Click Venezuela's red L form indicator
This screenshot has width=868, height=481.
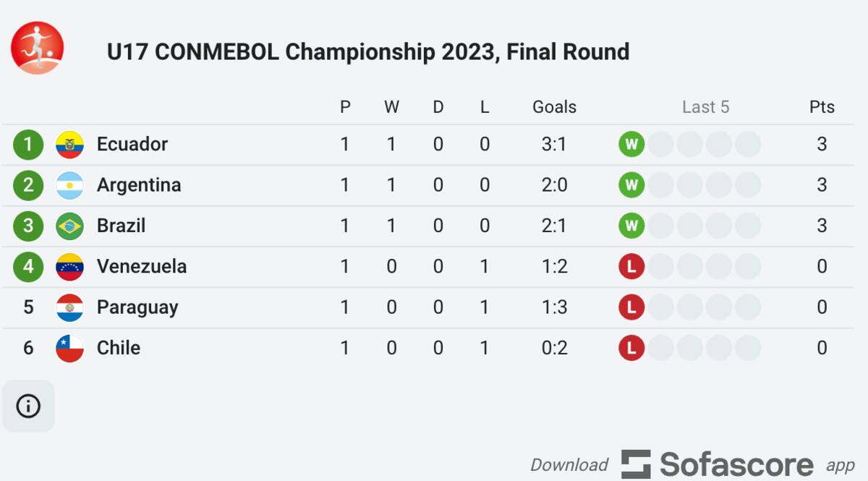[x=631, y=266]
